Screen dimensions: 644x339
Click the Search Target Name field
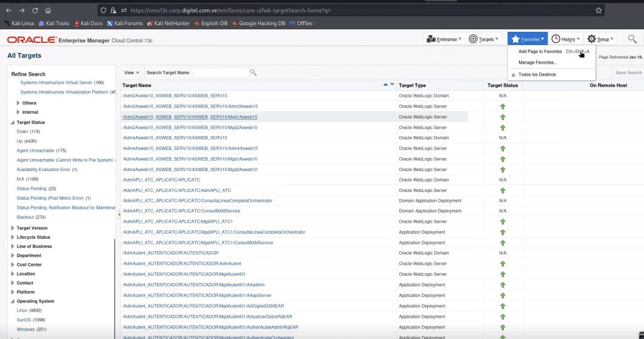(x=220, y=73)
